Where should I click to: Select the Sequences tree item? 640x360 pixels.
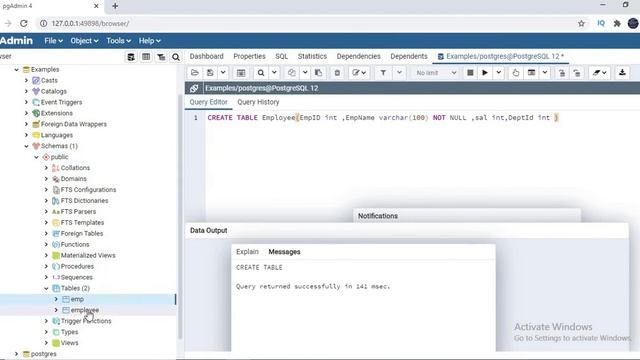point(76,277)
